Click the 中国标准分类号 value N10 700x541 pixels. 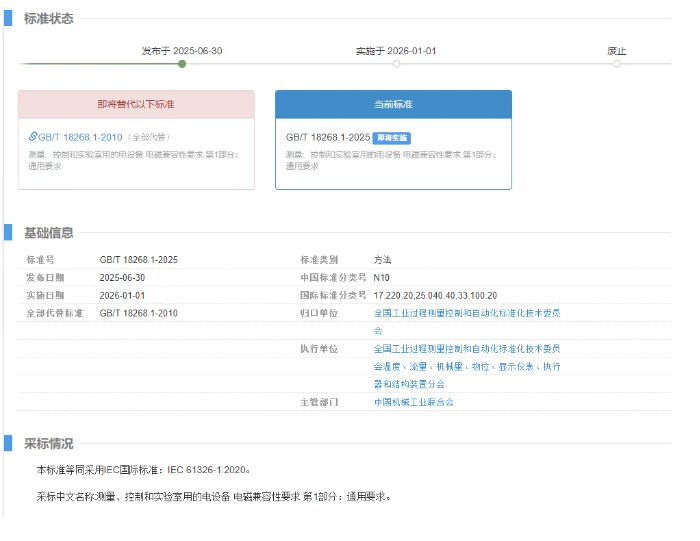[x=382, y=278]
